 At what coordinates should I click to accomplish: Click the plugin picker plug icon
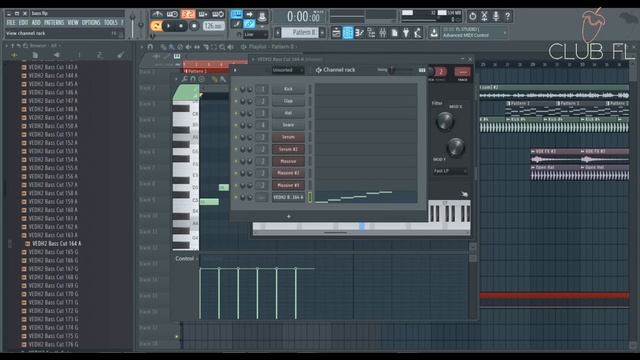406,33
